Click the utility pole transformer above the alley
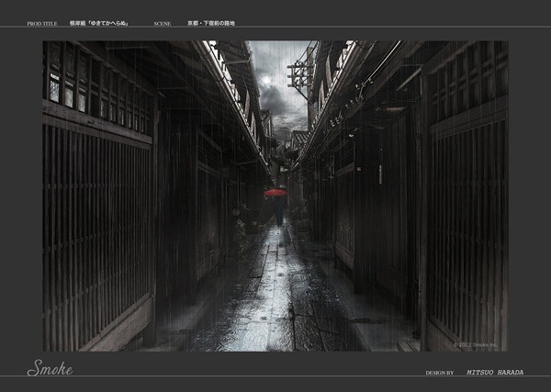 [300, 78]
